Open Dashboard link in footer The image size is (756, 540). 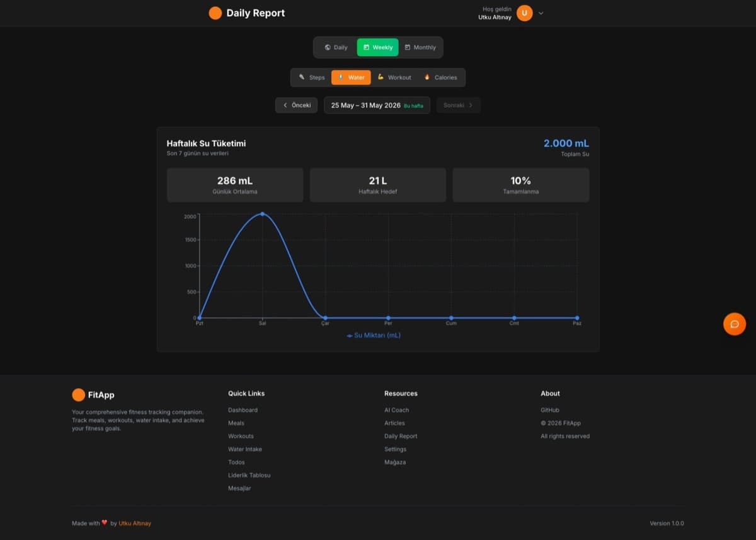click(243, 410)
